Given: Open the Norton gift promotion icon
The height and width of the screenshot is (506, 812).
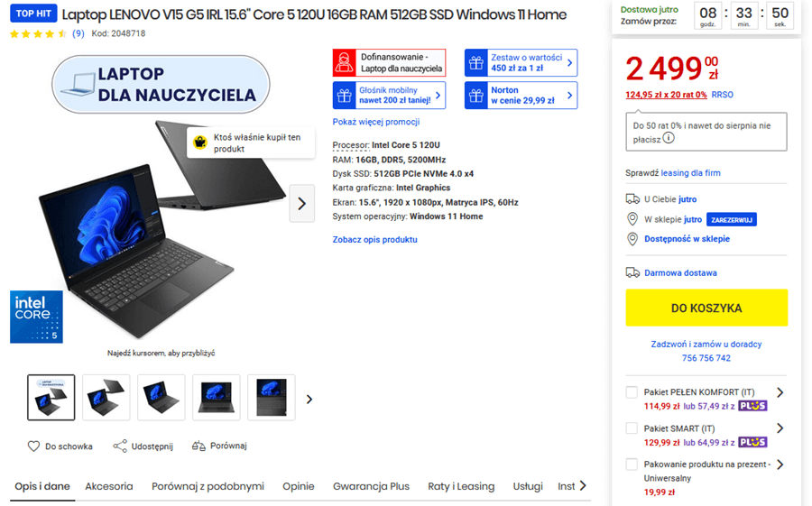Looking at the screenshot, I should [475, 96].
